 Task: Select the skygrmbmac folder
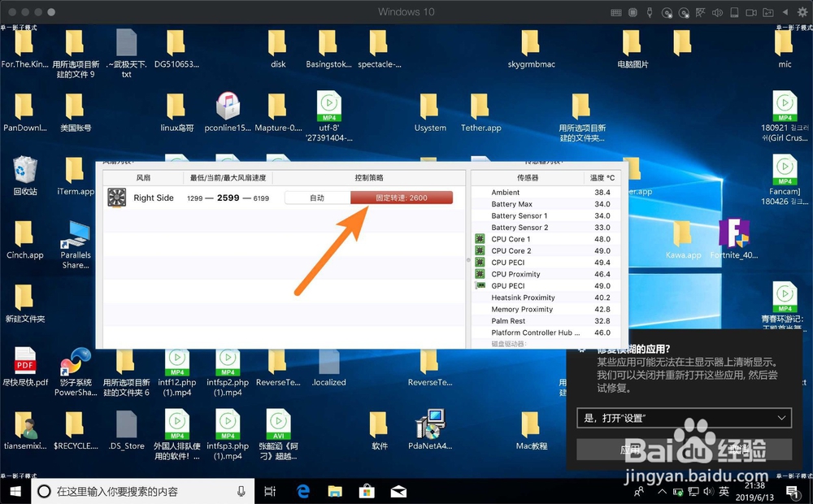(x=532, y=49)
